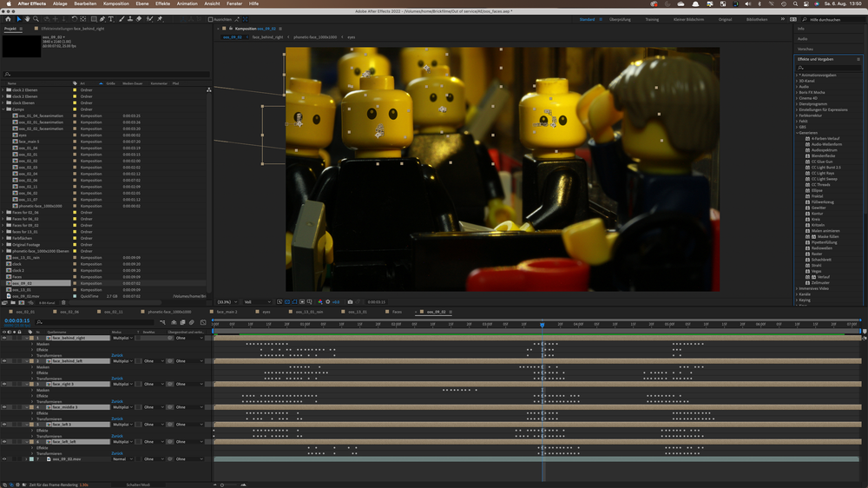Select the Zoom magnifier tool
The width and height of the screenshot is (868, 488).
(x=36, y=19)
